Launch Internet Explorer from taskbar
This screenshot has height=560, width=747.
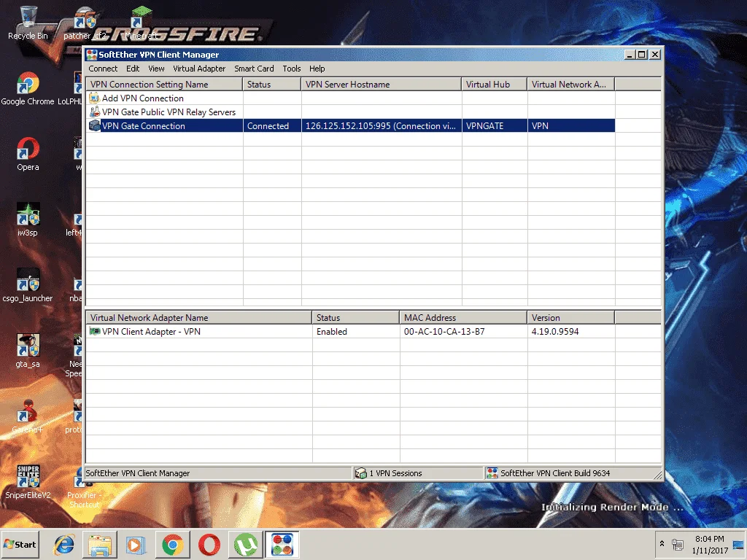click(63, 545)
